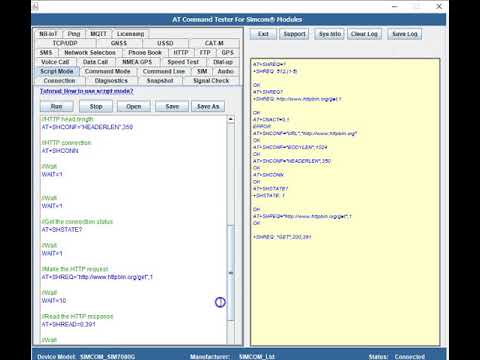Open the NB-IoT tab
Image resolution: width=480 pixels, height=360 pixels.
click(x=48, y=34)
